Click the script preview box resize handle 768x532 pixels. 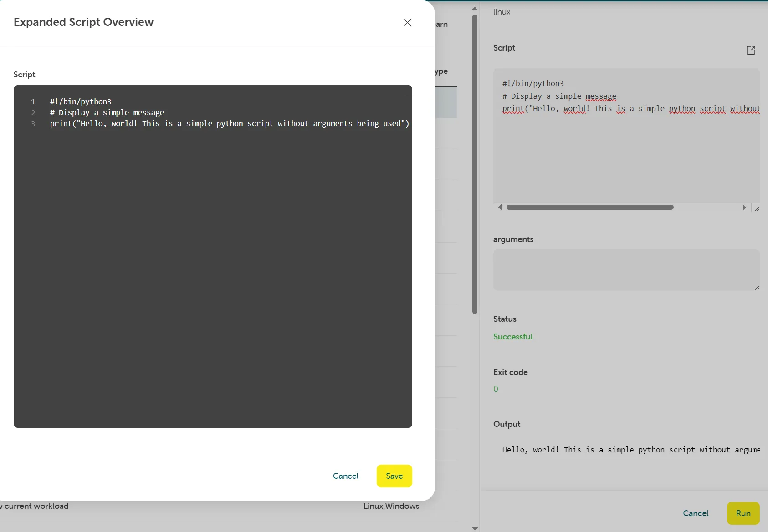point(757,209)
